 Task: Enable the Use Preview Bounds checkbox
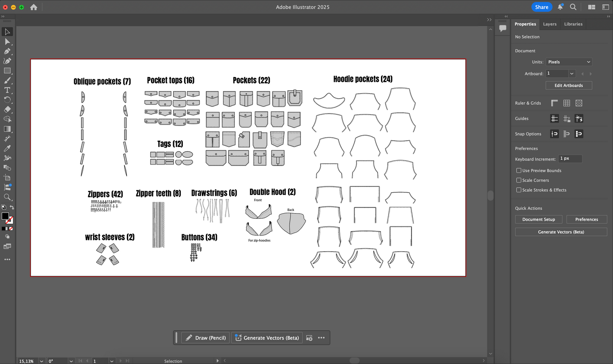(x=518, y=170)
